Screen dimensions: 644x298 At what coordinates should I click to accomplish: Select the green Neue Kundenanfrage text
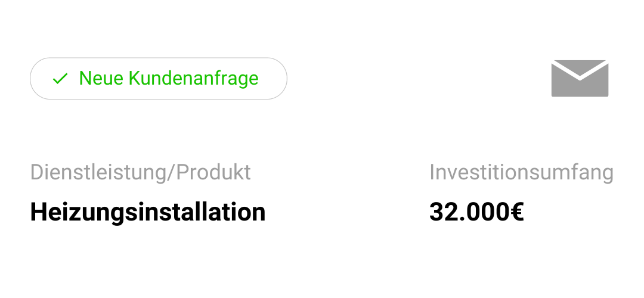click(169, 78)
